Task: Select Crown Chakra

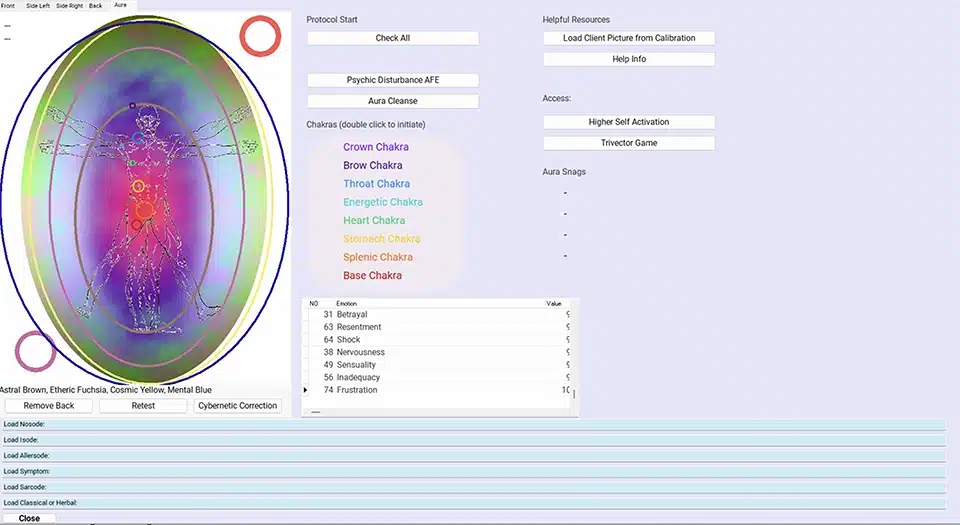Action: (375, 147)
